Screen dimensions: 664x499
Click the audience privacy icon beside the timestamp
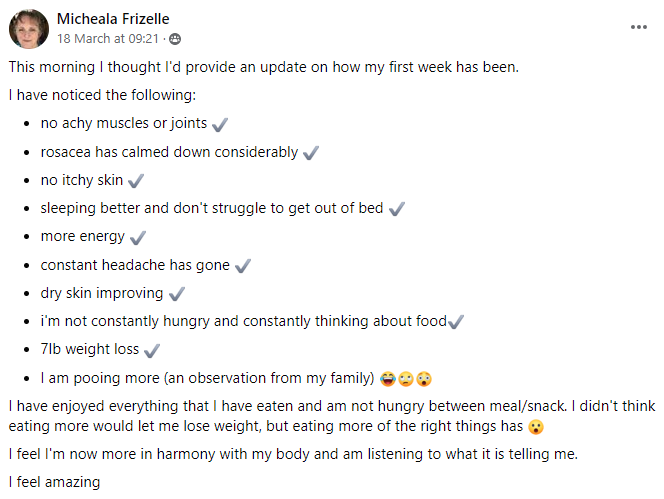pyautogui.click(x=176, y=39)
